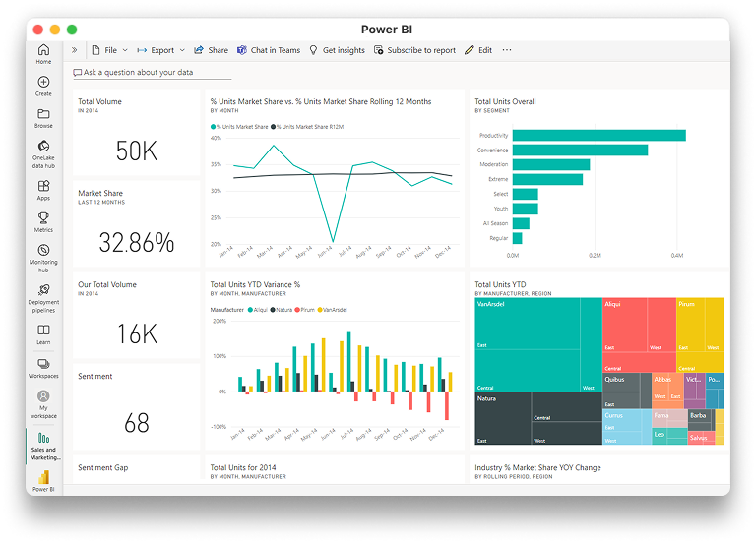This screenshot has height=543, width=756.
Task: Select the Select segment bar
Action: coord(525,194)
